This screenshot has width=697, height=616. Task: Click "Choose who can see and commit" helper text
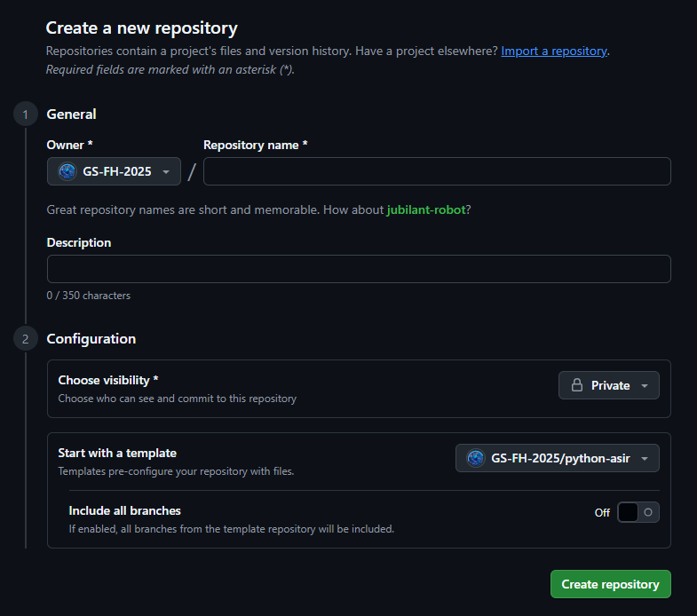coord(178,399)
